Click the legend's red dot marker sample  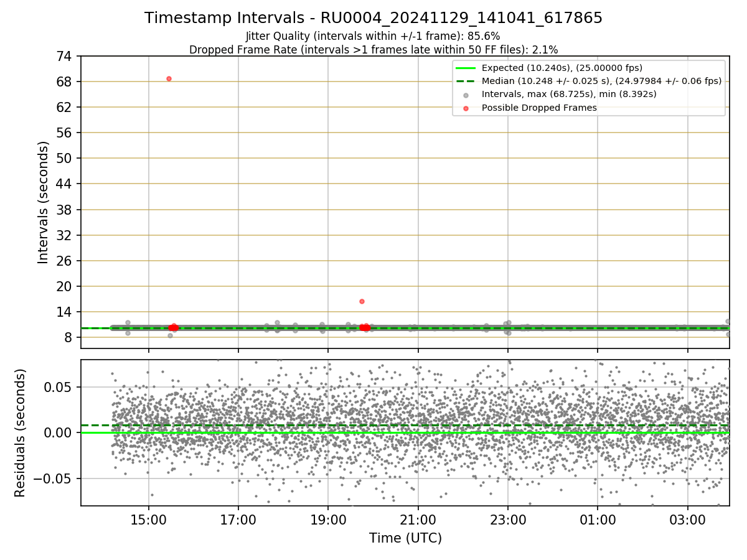466,108
